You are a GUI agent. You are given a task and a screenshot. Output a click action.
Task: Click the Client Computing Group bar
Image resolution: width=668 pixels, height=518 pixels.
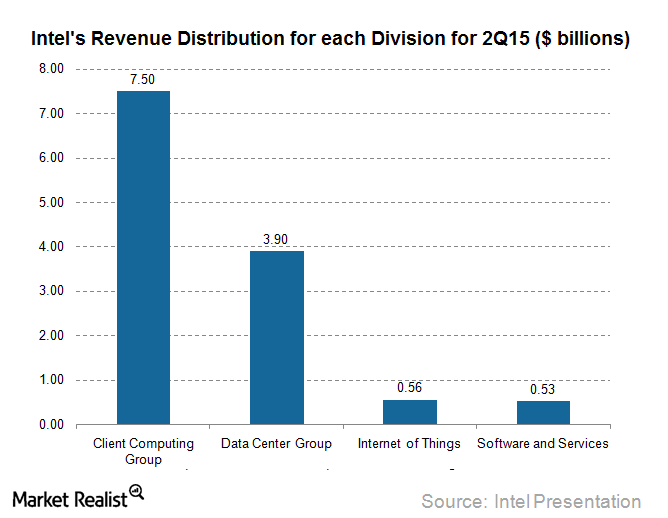[x=144, y=257]
